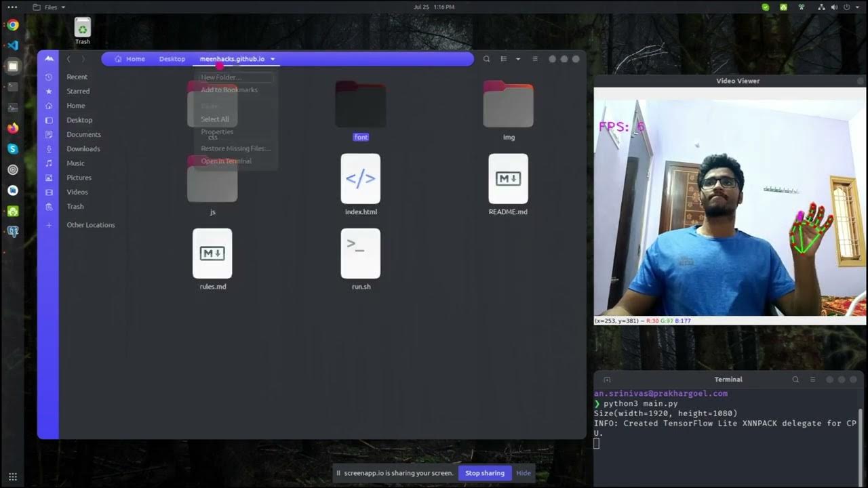Open Trash in the Files sidebar
This screenshot has height=488, width=868.
click(75, 206)
